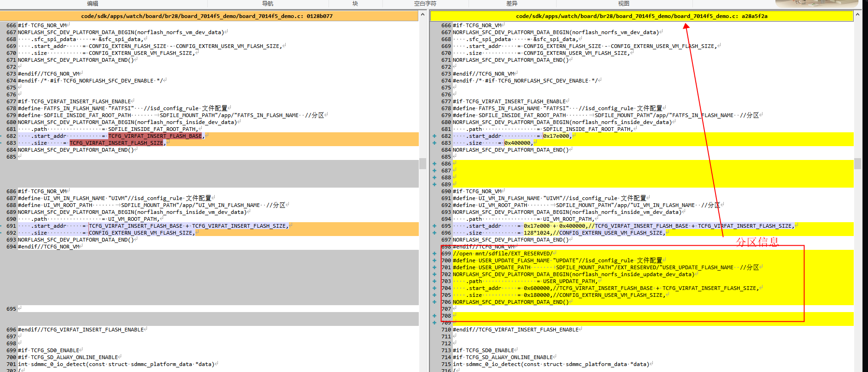Click the 视图 ribbon group label
868x372 pixels.
[x=624, y=4]
